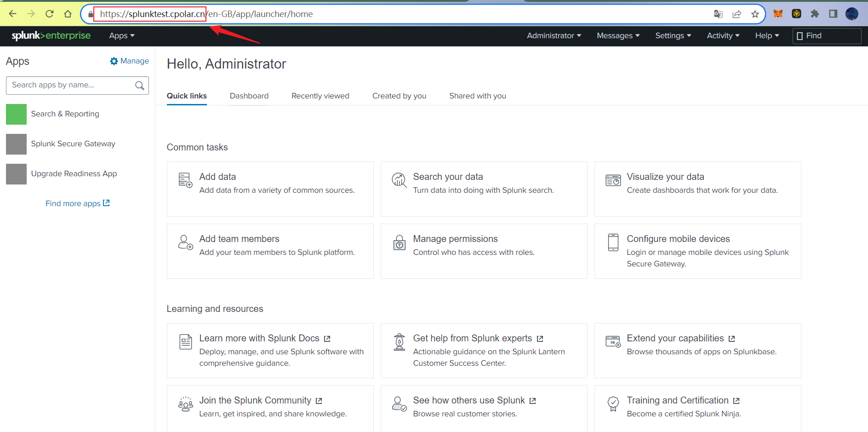
Task: Open the Upgrade Readiness App
Action: [x=74, y=174]
